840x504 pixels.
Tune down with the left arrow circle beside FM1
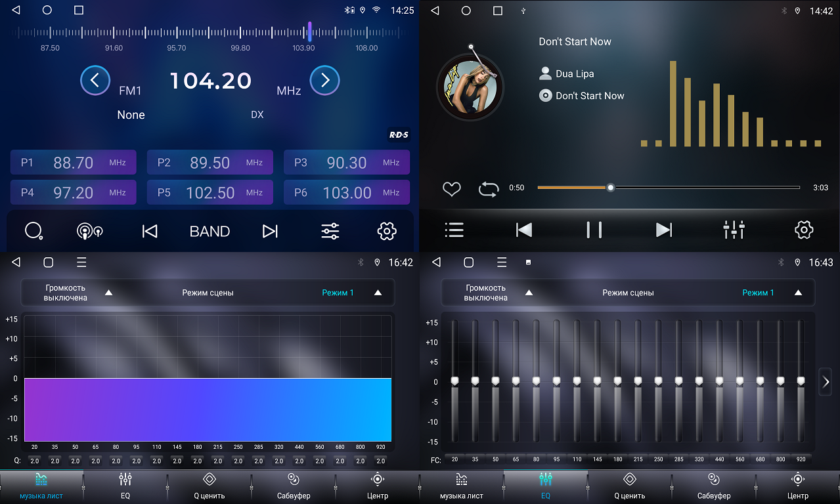[95, 81]
